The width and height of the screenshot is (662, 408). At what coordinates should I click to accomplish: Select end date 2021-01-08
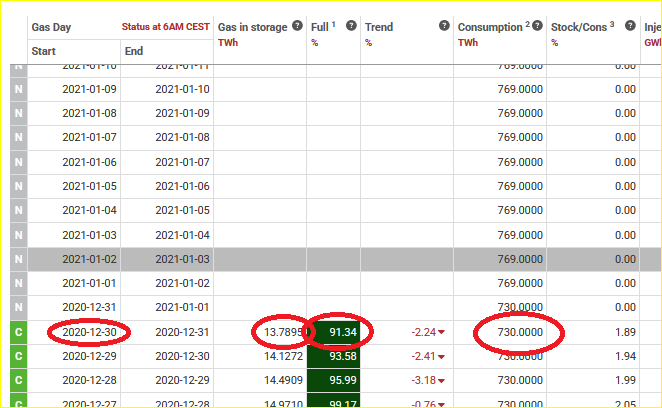point(182,138)
